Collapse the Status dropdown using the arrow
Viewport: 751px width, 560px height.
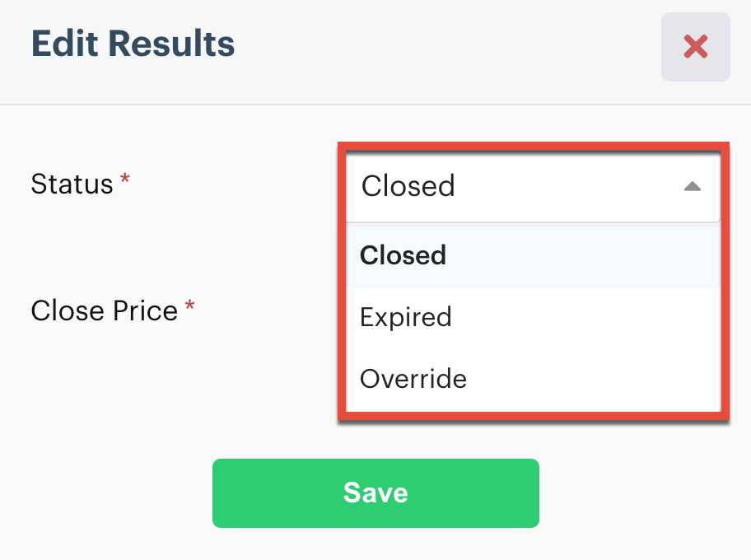click(x=692, y=186)
